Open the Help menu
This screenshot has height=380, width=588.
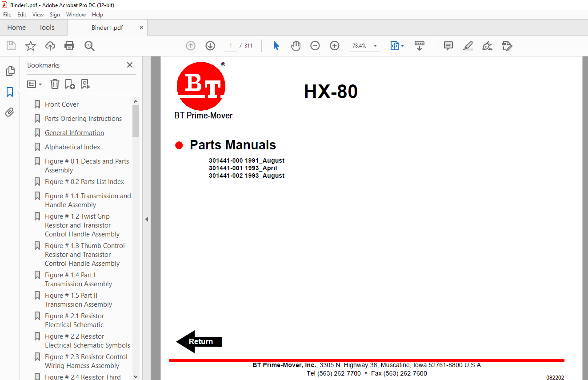[97, 15]
